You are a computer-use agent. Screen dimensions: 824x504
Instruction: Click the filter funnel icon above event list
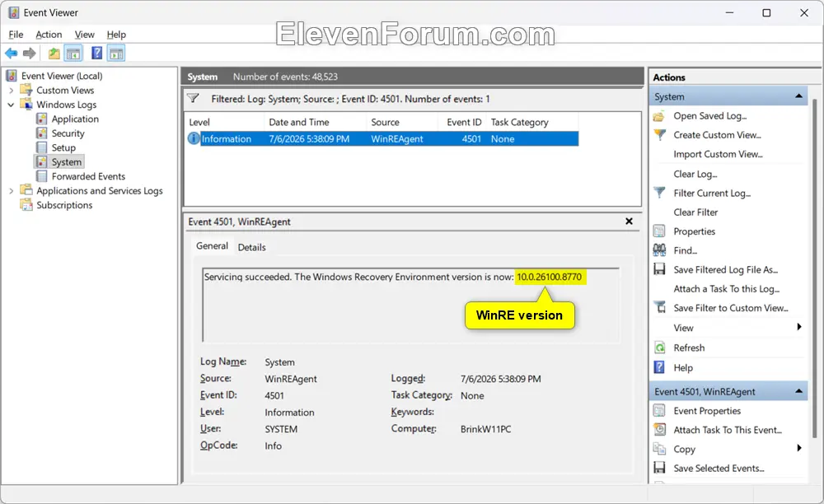[x=194, y=98]
